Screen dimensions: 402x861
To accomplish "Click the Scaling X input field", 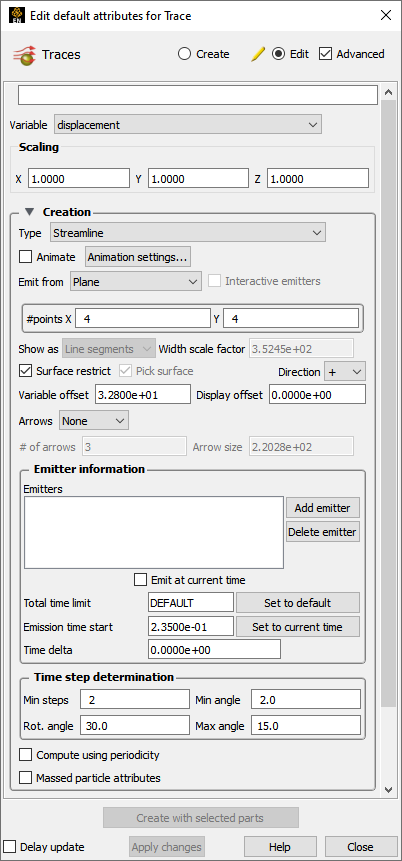I will pos(79,178).
